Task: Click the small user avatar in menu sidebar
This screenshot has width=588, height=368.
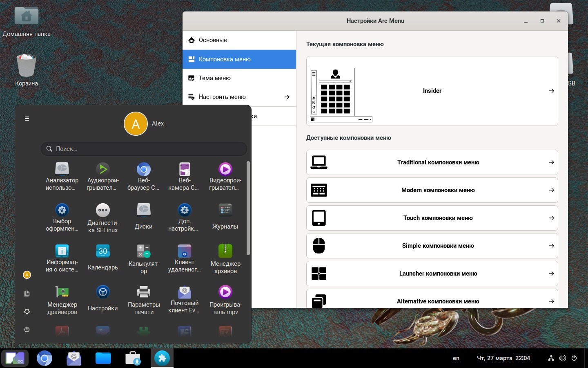Action: 27,275
